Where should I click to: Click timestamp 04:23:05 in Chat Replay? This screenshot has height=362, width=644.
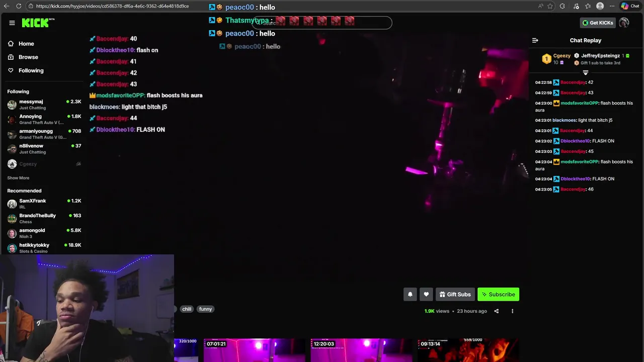(x=543, y=190)
